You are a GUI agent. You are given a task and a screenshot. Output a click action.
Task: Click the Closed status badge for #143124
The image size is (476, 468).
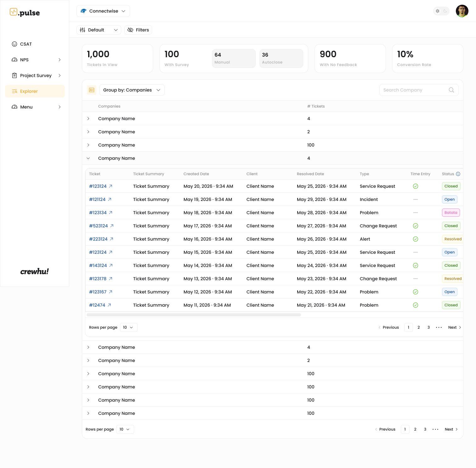[x=451, y=265]
